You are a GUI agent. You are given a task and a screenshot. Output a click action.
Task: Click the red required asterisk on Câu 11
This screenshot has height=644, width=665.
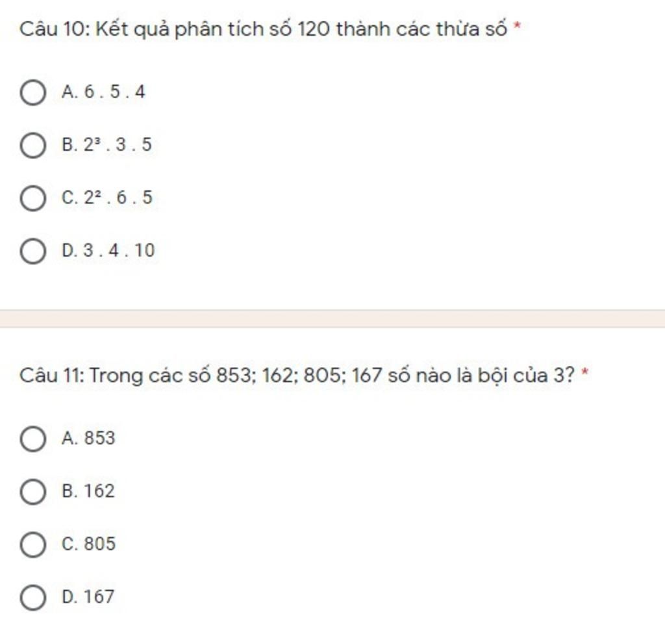tap(585, 372)
